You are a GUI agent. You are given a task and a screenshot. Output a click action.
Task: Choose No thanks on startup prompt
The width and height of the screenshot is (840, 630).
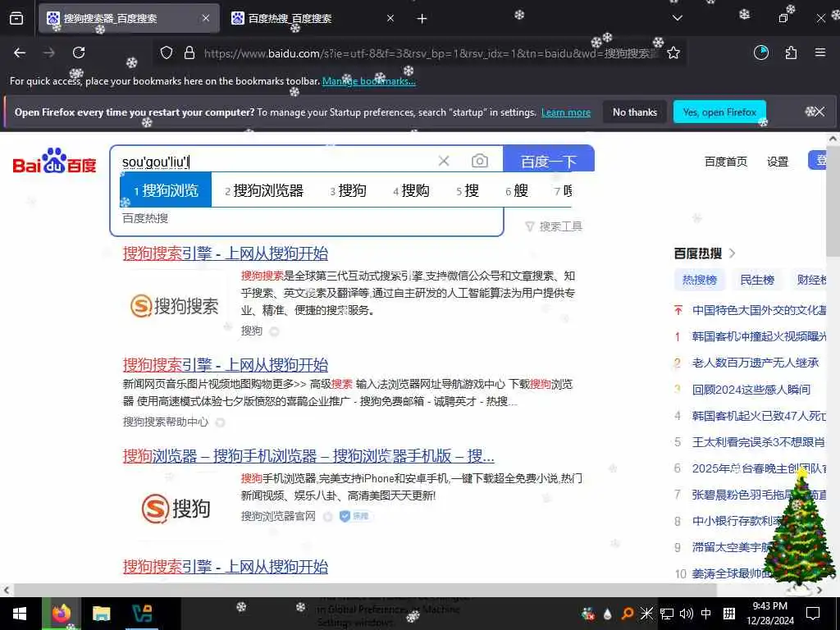(x=635, y=112)
